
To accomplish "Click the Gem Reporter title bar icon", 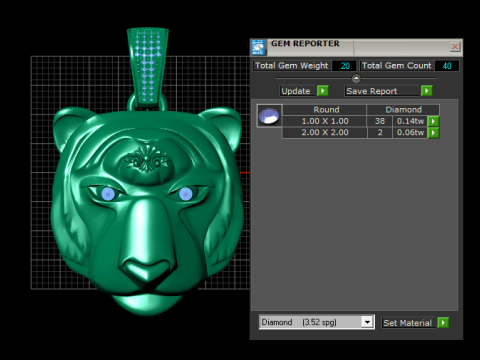I will coord(258,47).
